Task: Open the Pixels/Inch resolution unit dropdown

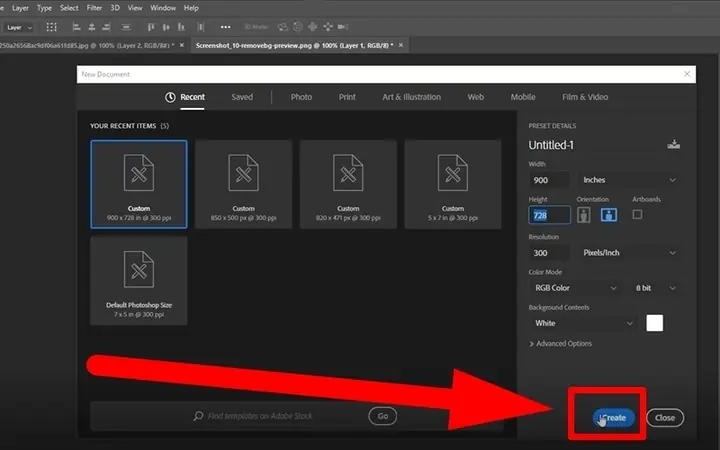Action: pos(628,253)
